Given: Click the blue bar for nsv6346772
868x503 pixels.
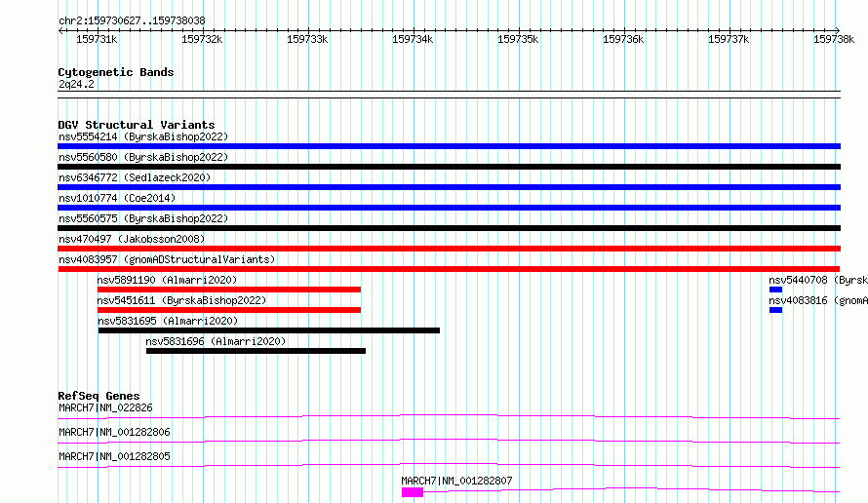Looking at the screenshot, I should click(x=449, y=187).
